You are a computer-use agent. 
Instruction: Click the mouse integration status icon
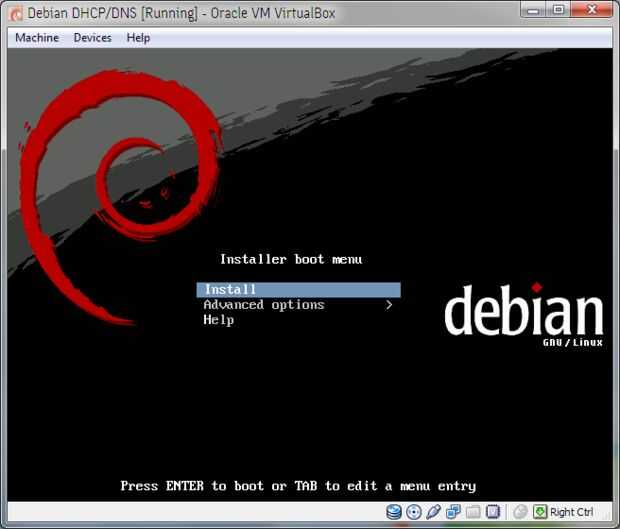(x=520, y=512)
